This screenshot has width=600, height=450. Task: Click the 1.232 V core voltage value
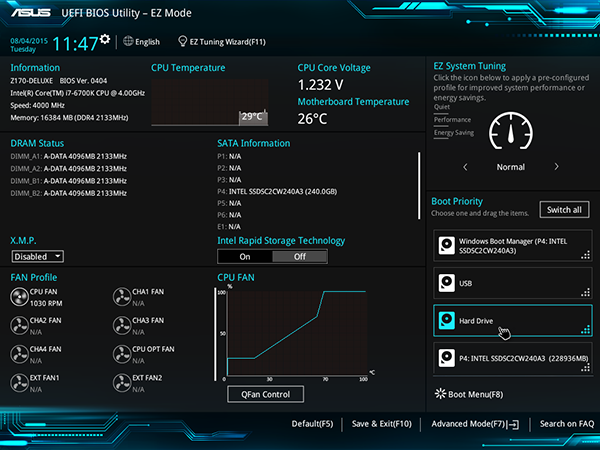click(x=321, y=85)
